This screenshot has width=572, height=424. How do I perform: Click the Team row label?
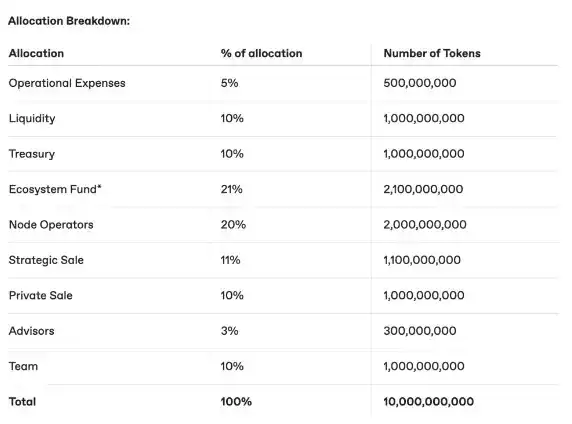[x=23, y=366]
